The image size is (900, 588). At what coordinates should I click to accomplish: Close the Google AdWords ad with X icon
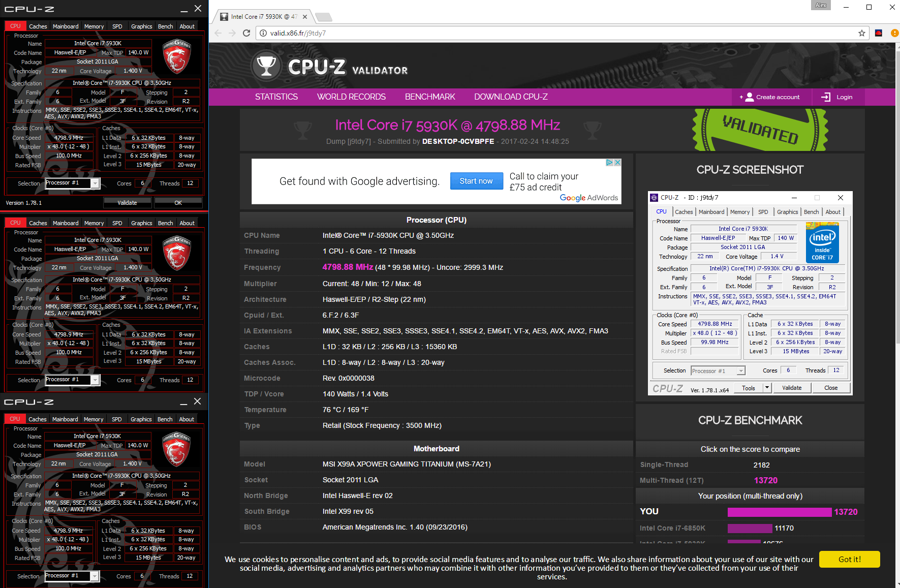[x=617, y=163]
